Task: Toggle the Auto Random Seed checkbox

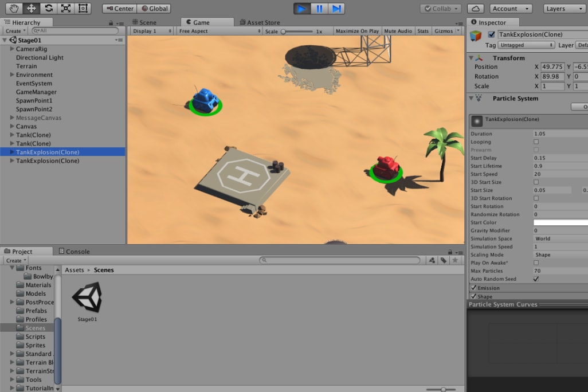Action: click(536, 279)
